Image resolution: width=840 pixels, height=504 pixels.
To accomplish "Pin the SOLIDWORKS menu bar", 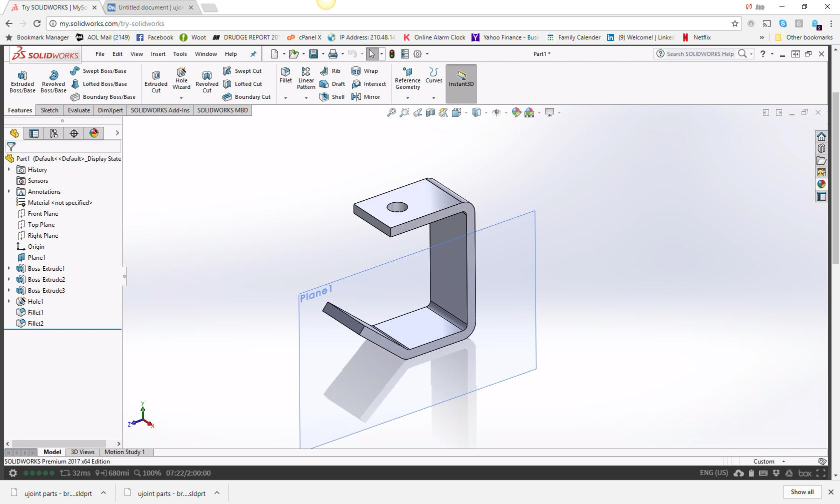I will pyautogui.click(x=253, y=54).
